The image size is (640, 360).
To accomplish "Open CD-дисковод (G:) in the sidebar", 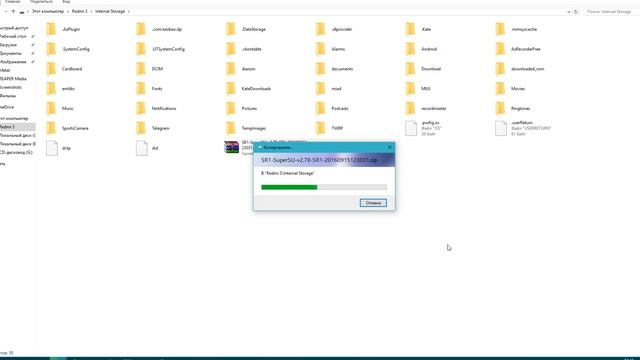I will click(16, 152).
